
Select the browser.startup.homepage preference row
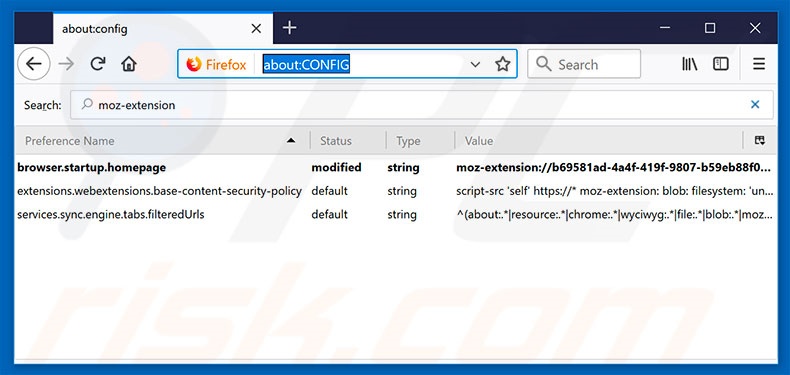[x=396, y=167]
